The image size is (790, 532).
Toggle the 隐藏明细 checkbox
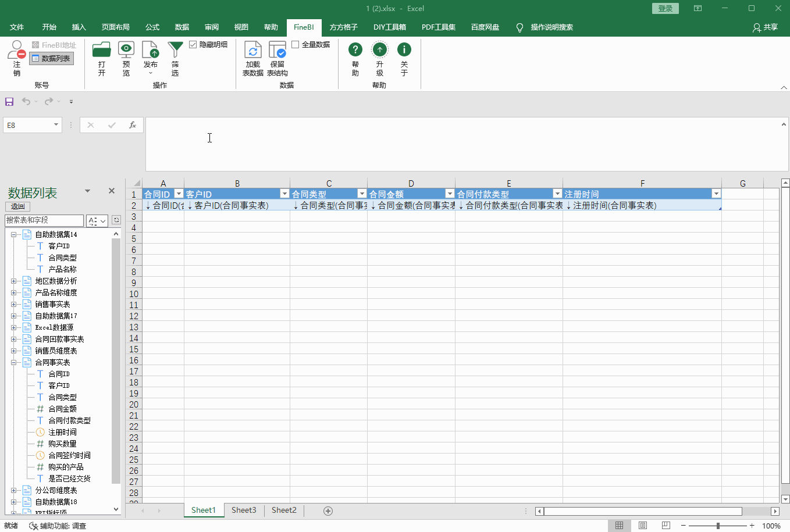tap(193, 45)
